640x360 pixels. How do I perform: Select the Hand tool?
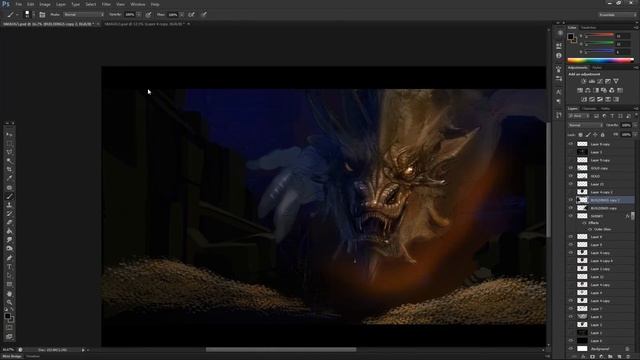pos(9,293)
